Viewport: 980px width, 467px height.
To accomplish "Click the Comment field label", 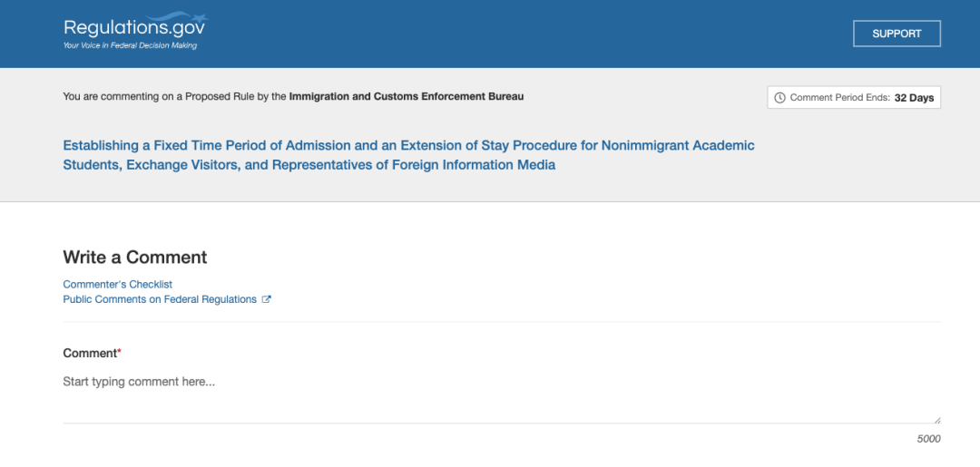I will tap(90, 354).
